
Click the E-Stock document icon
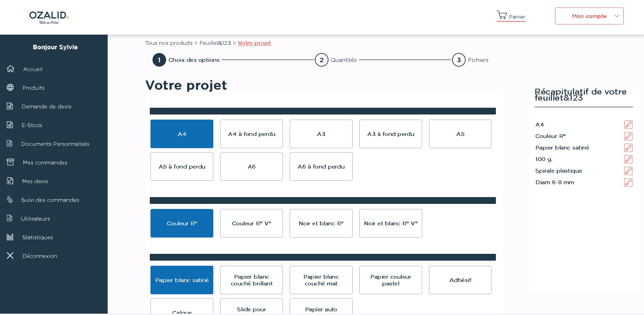coord(10,125)
